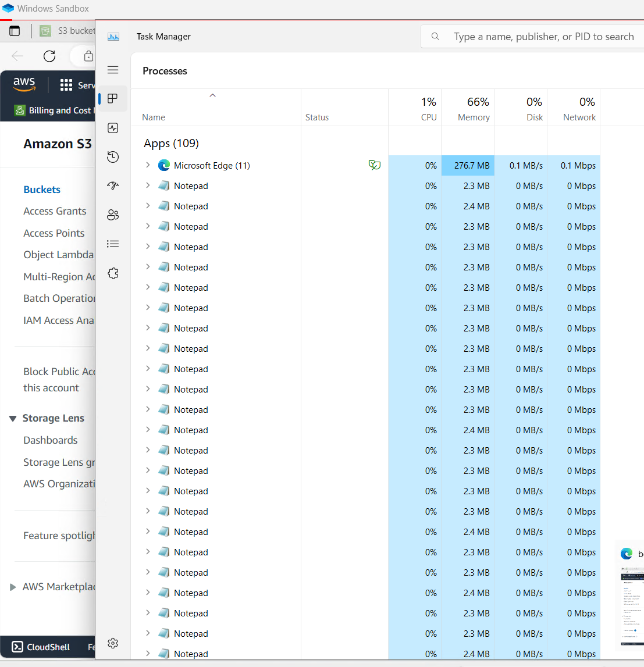Open the Users page icon
644x667 pixels.
[113, 215]
